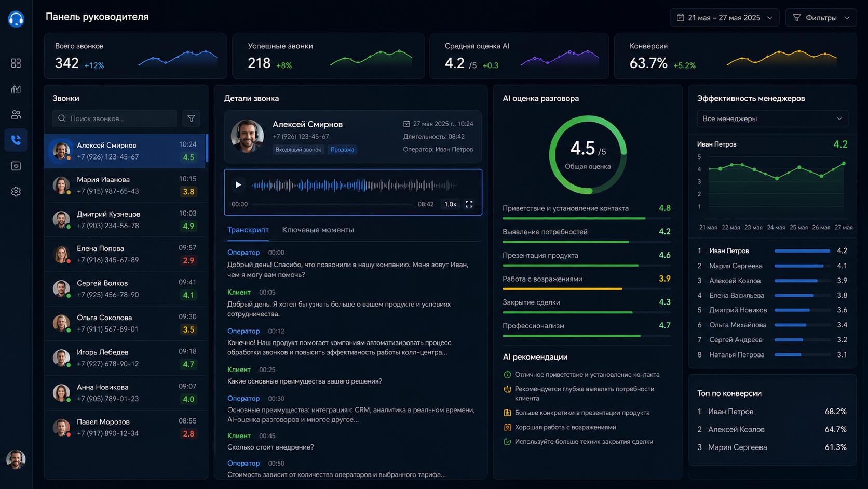Click the Поиск звонков search field
Screen dimensions: 868x489
point(114,118)
